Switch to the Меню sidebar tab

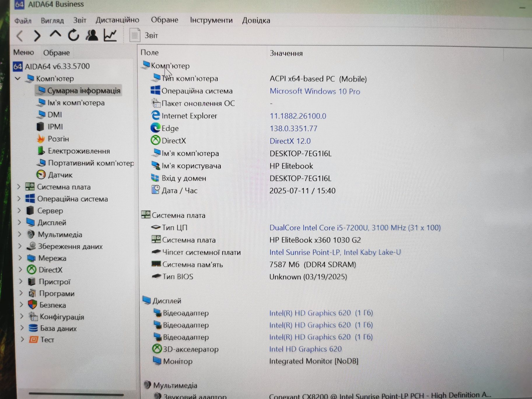[24, 52]
